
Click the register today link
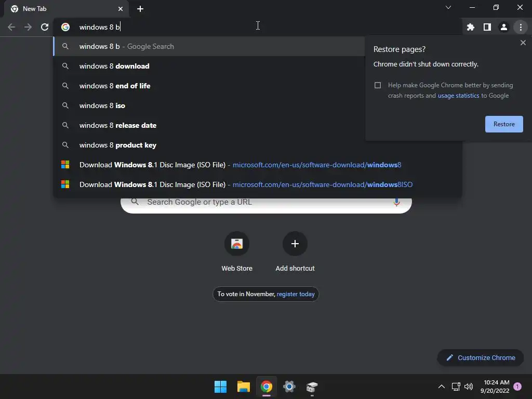click(x=296, y=294)
